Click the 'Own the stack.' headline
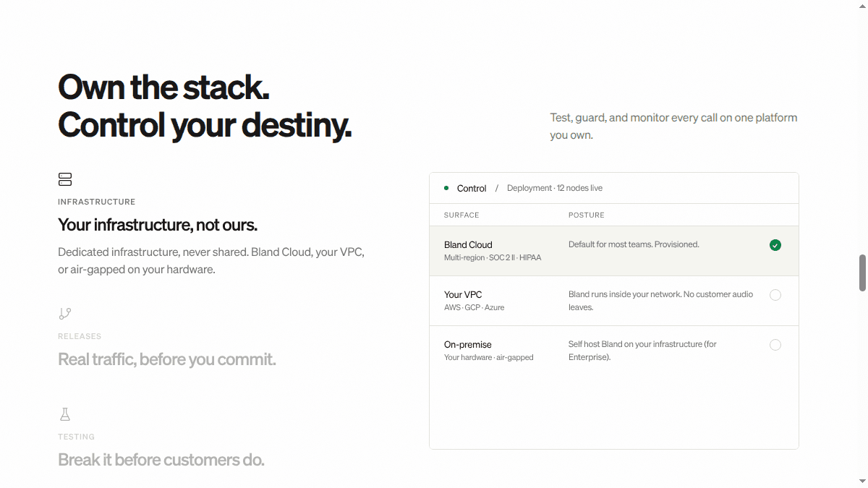 point(163,87)
